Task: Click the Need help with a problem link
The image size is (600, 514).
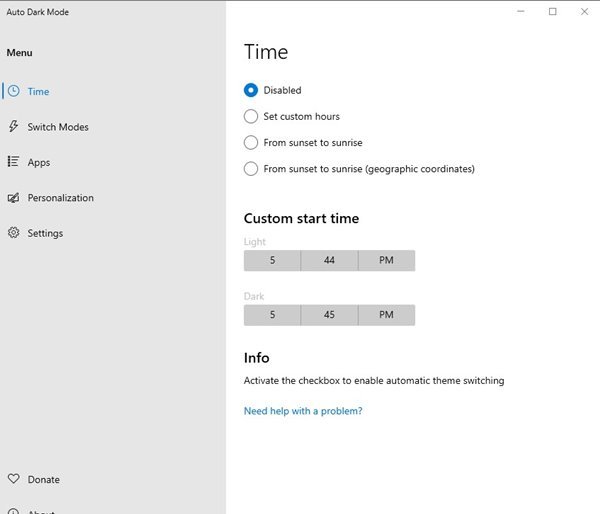Action: pyautogui.click(x=303, y=411)
